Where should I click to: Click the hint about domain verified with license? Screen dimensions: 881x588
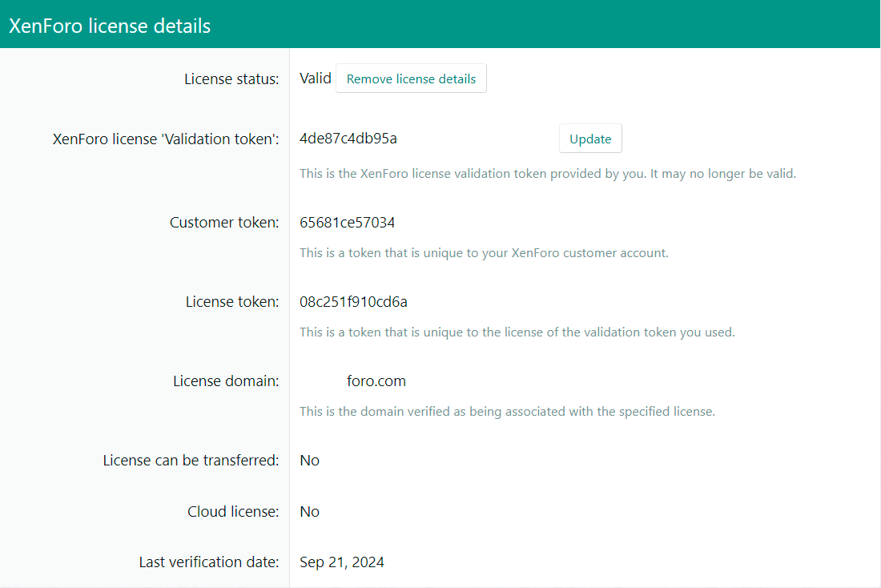(x=507, y=412)
